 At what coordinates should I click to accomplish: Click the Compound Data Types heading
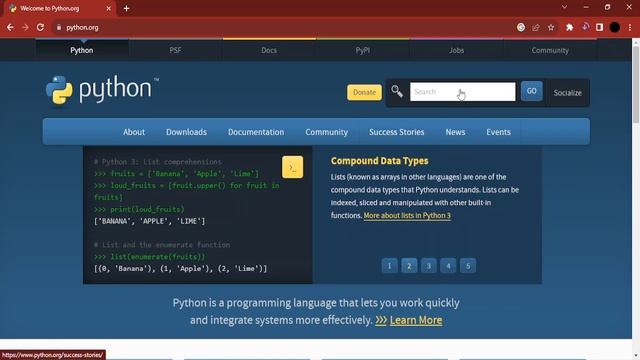tap(379, 161)
